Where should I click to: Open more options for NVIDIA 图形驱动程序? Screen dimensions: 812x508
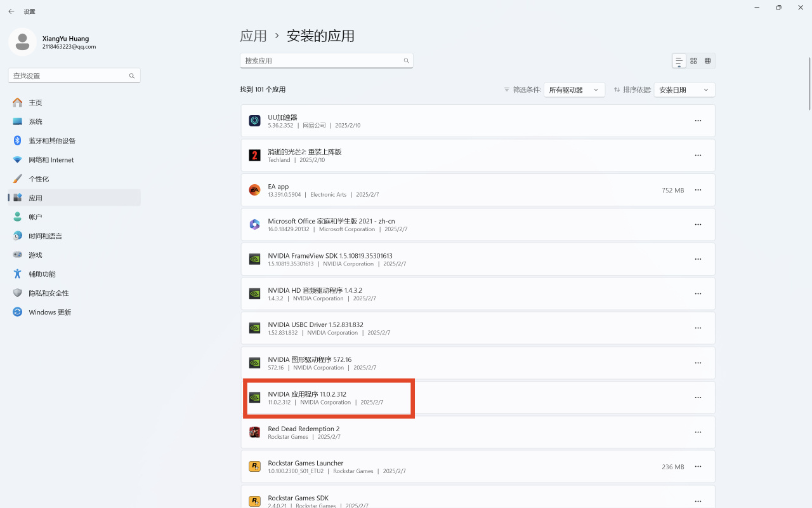point(698,363)
